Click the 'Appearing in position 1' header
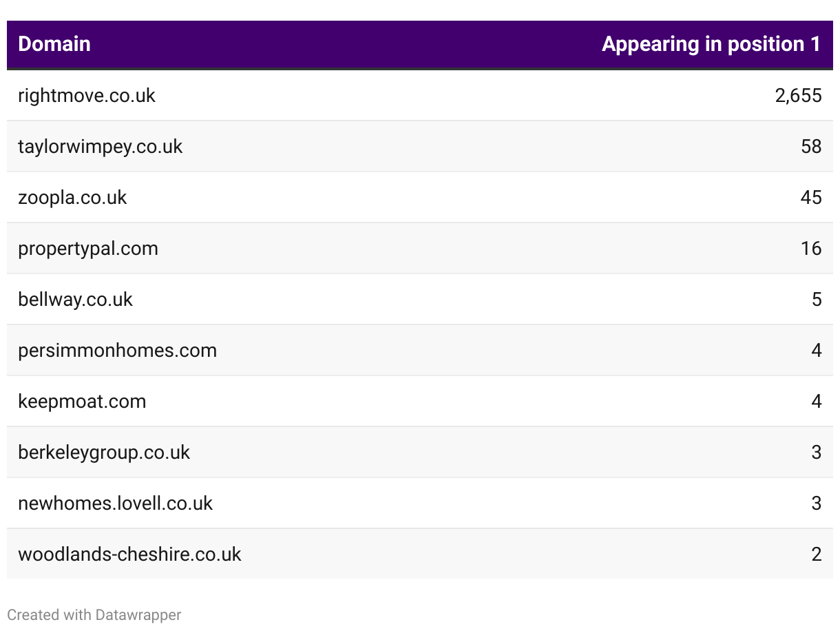 tap(711, 44)
